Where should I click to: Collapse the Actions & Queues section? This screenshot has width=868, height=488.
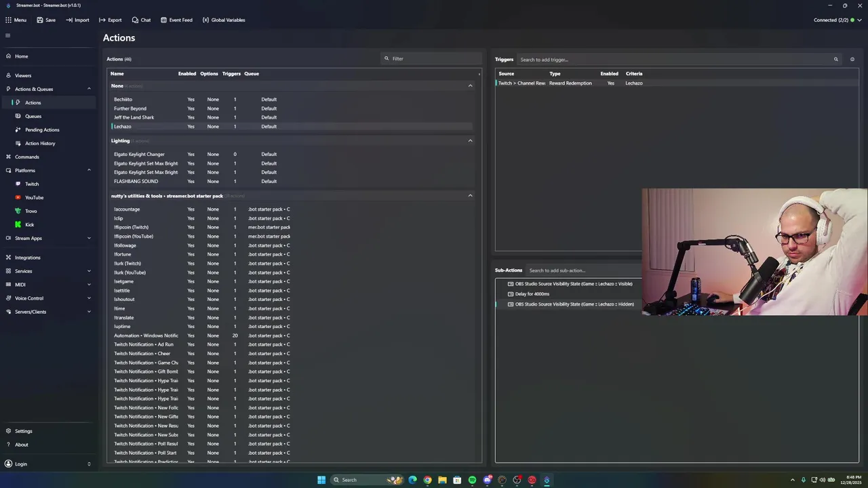[x=89, y=89]
